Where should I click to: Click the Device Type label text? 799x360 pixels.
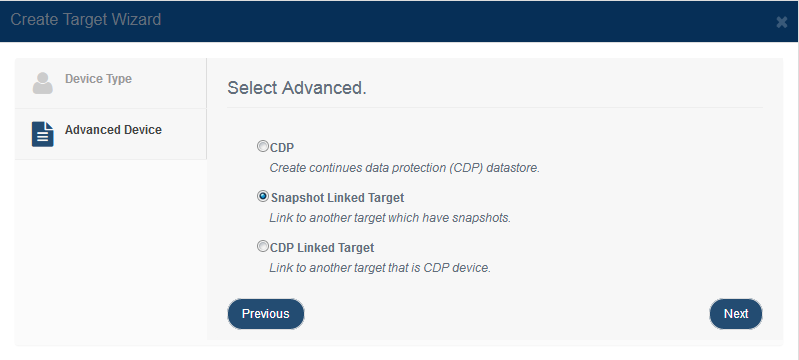point(98,79)
